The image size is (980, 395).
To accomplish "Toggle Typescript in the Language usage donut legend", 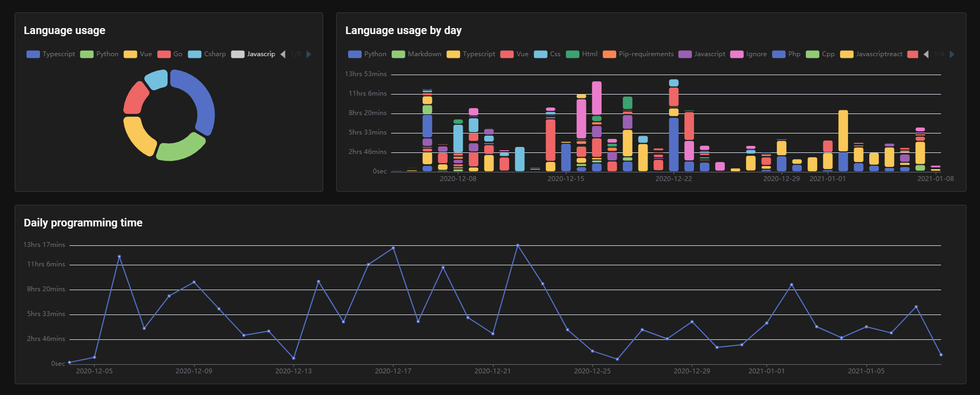I will point(51,54).
